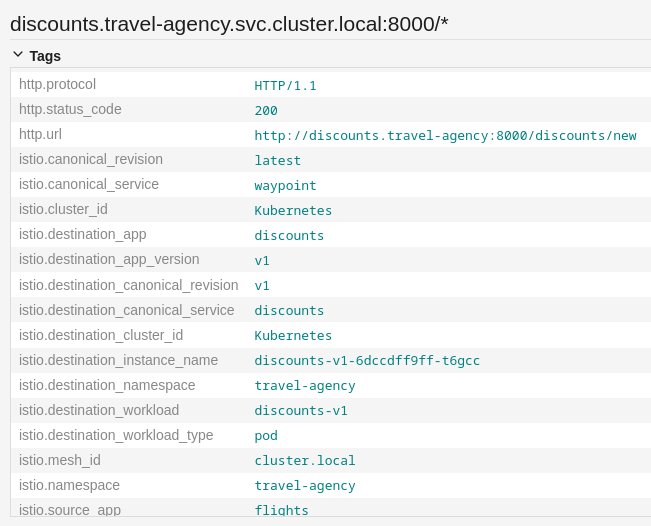Select the flights value
Screen dimensions: 651x526
point(281,510)
